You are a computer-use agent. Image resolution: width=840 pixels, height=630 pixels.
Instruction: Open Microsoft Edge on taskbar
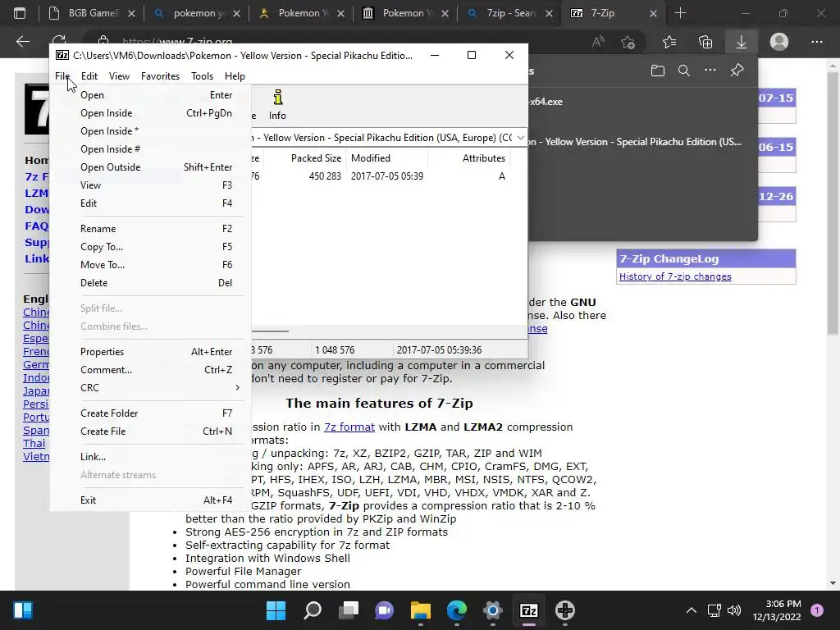[x=456, y=610]
